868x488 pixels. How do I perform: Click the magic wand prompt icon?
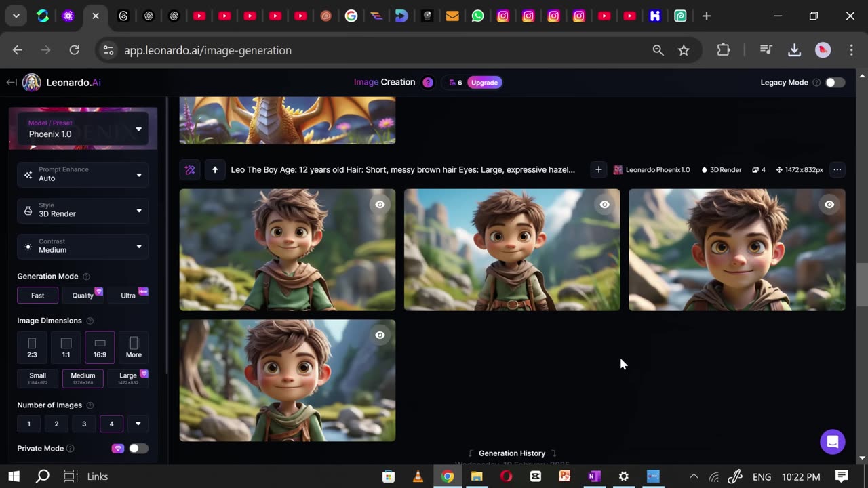point(190,170)
